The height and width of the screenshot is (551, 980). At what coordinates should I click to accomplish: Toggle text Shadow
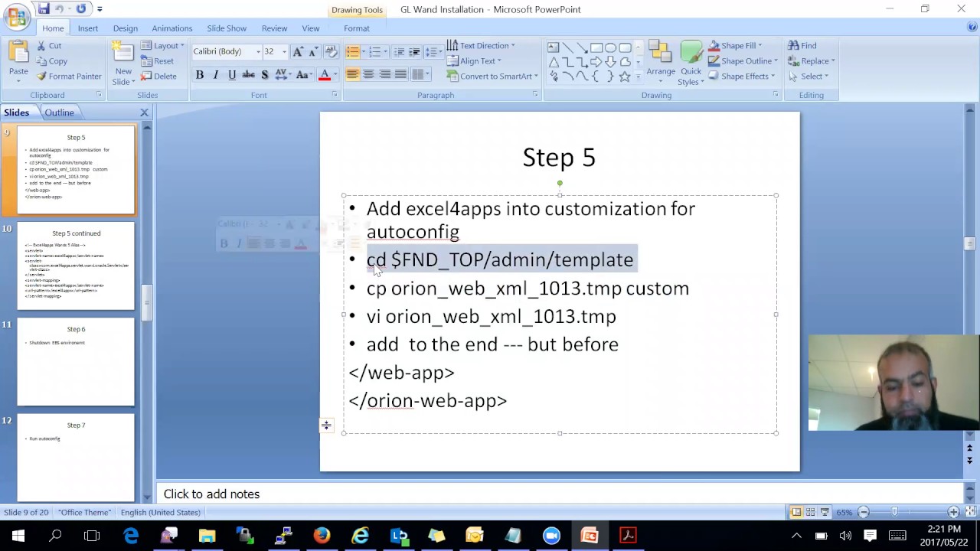pos(265,75)
